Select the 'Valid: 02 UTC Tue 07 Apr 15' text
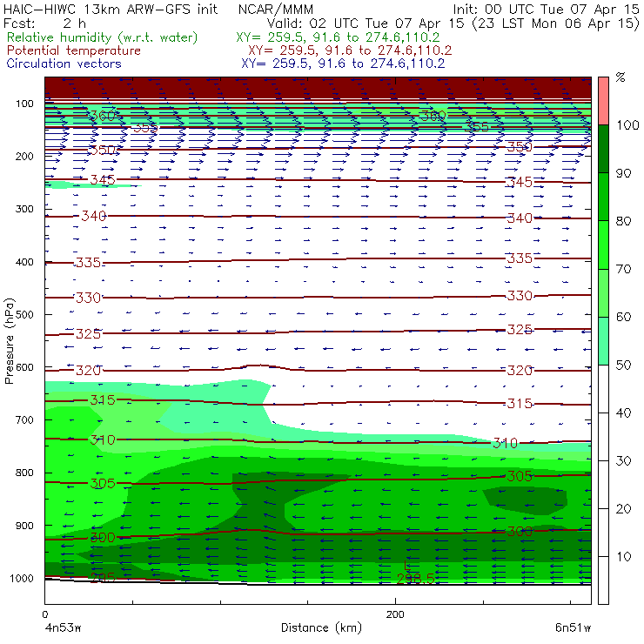Screen dimensions: 644x644 pos(366,23)
